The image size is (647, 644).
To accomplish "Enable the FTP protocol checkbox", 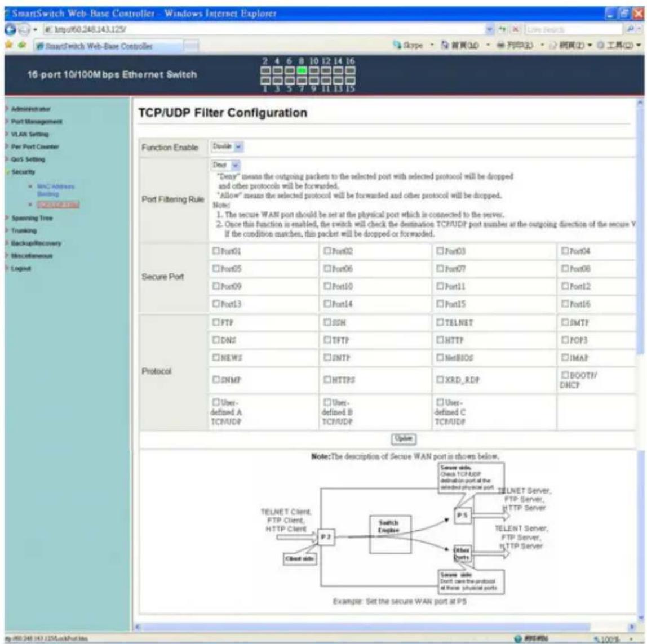I will coord(216,322).
